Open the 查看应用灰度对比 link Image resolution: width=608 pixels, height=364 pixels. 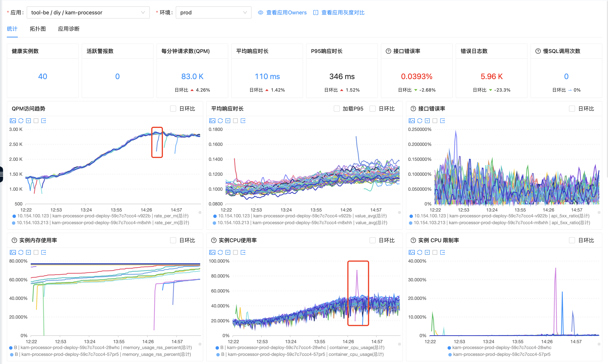pos(339,12)
